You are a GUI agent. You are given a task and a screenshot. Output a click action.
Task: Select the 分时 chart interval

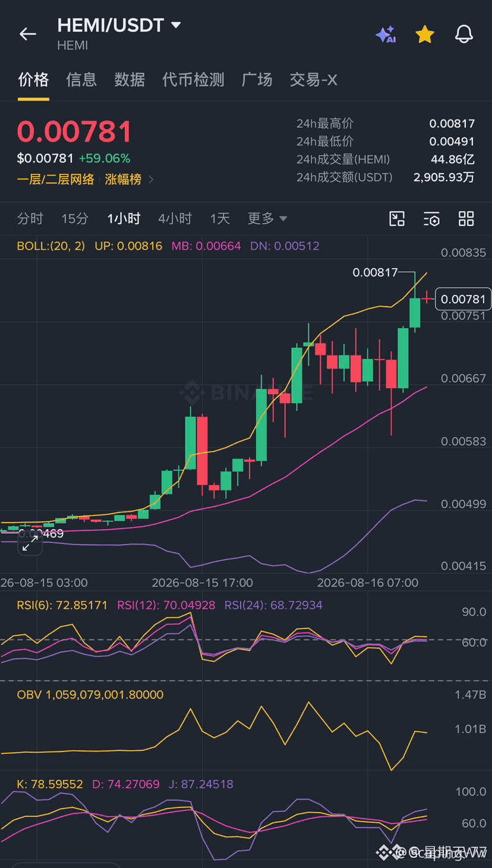[30, 219]
